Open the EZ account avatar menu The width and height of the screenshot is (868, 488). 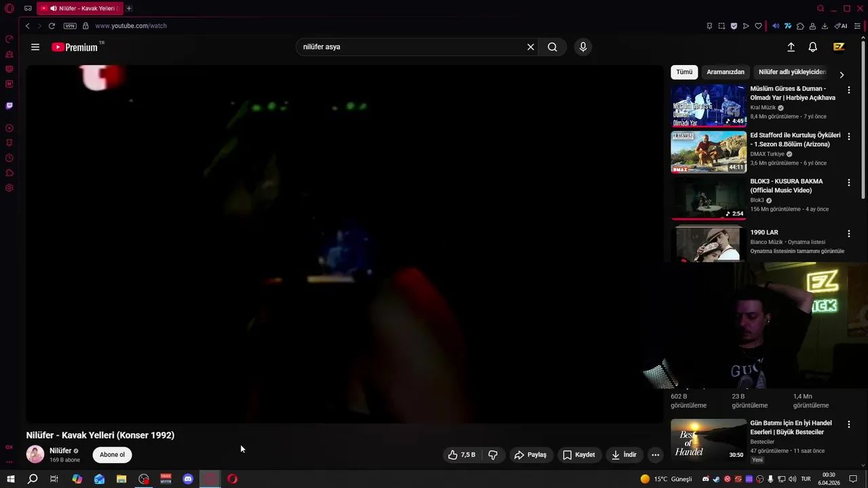click(839, 47)
